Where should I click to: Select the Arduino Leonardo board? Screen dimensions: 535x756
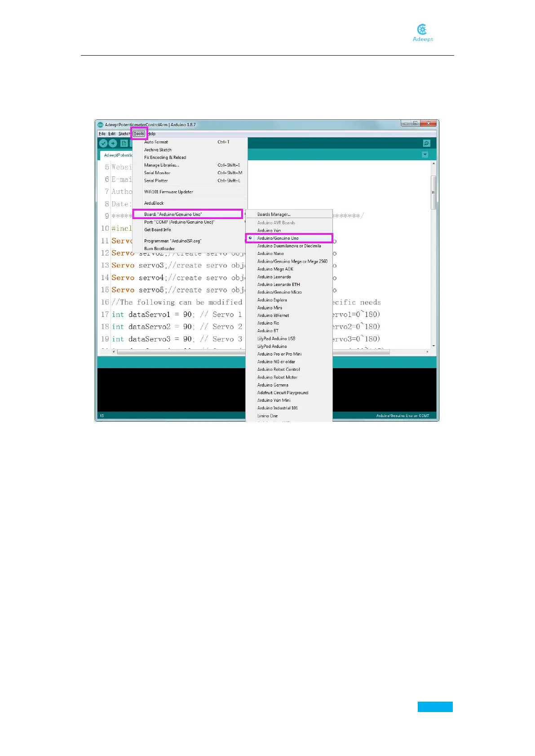(x=289, y=277)
